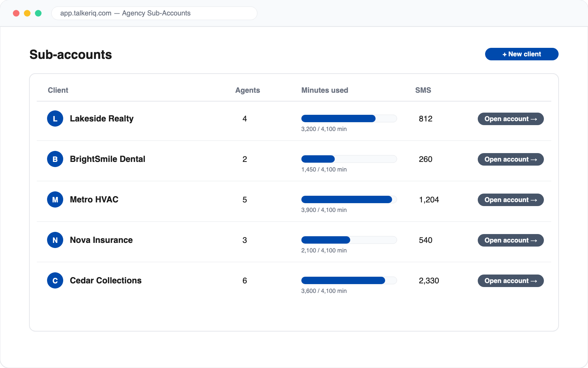Click the '3,200 / 4,100 min' label
This screenshot has width=588, height=368.
(324, 129)
